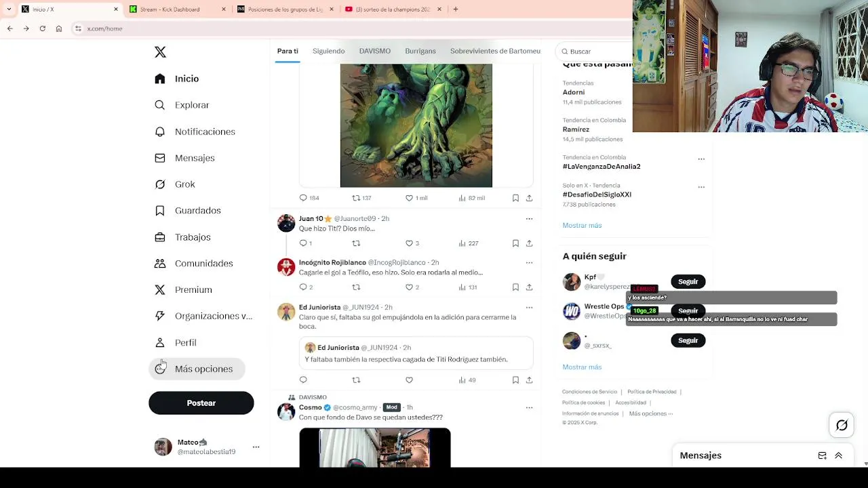Share Ed Juniorista's post
The width and height of the screenshot is (868, 488).
tap(529, 380)
